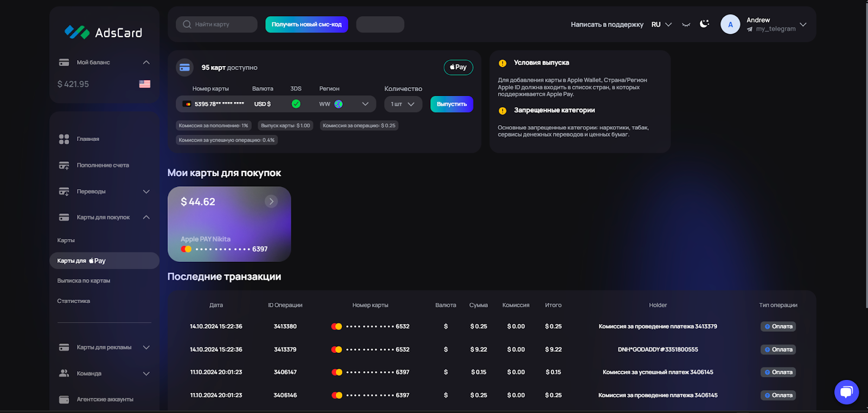Click the $421.95 balance amount
This screenshot has width=868, height=413.
click(73, 84)
